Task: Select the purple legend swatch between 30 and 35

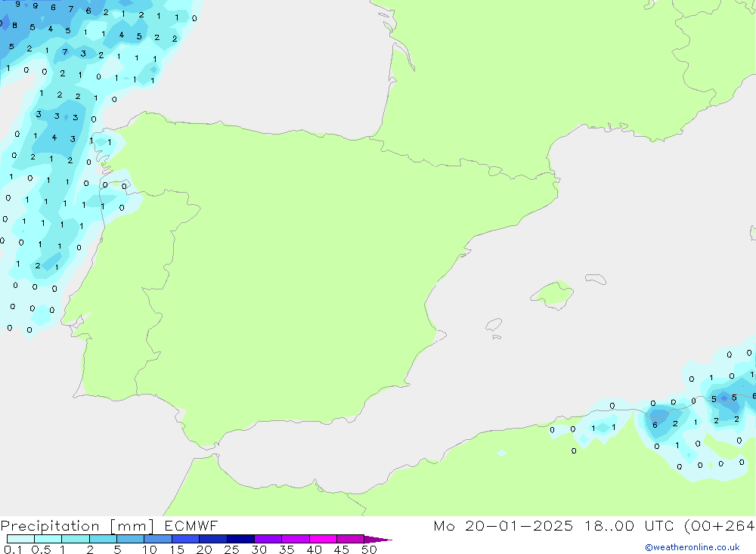Action: point(268,539)
